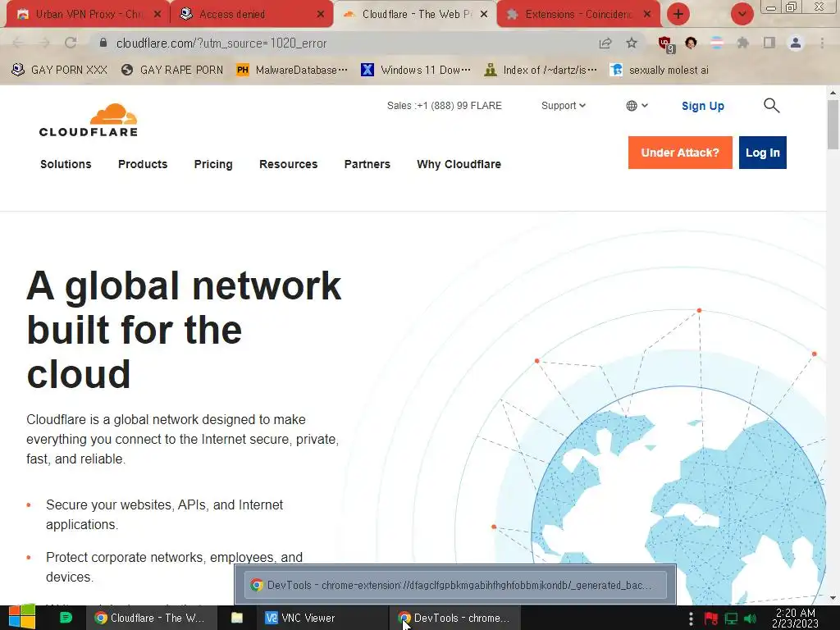Click the striped flag extension icon
The image size is (840, 630).
click(x=717, y=43)
